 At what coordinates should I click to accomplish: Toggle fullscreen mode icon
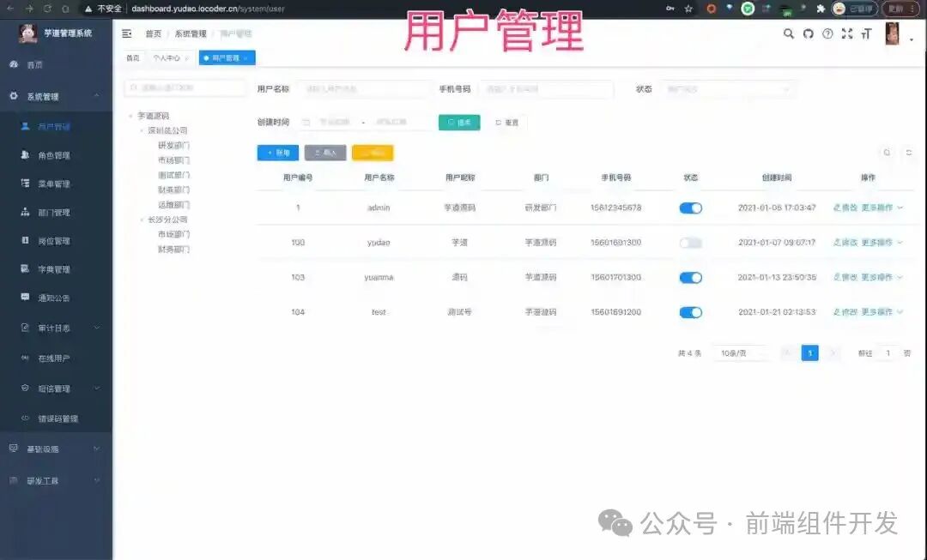(846, 33)
